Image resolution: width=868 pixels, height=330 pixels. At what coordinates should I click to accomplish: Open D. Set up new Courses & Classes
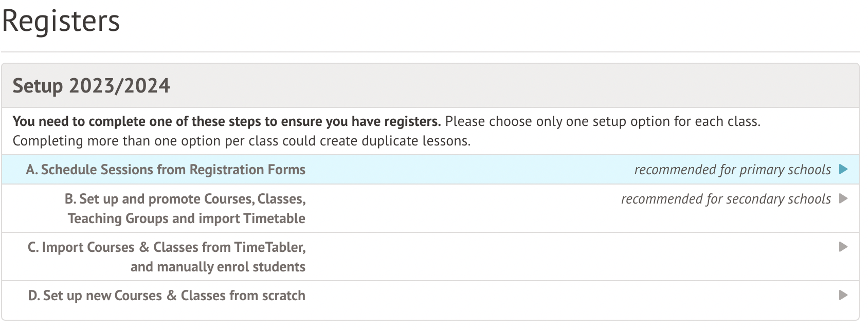point(167,296)
